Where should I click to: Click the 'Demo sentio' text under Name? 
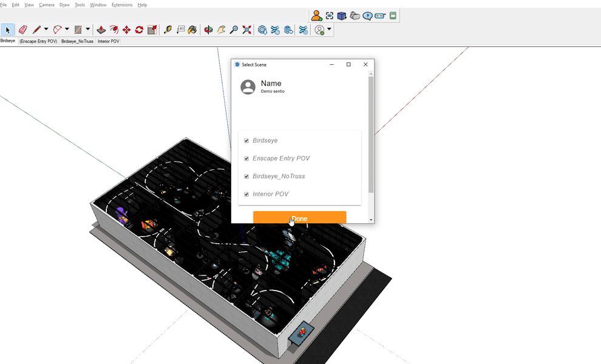click(273, 91)
